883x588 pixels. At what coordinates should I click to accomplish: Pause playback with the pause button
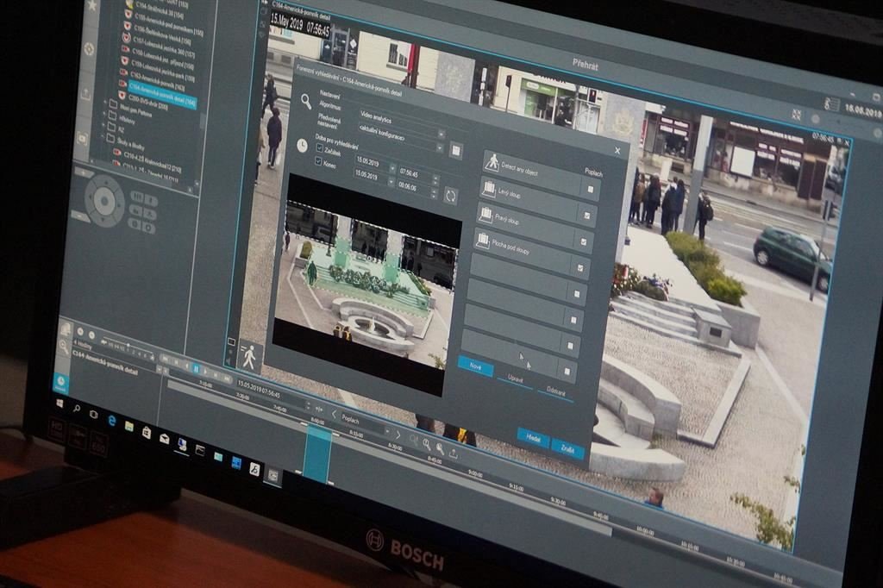pyautogui.click(x=196, y=369)
